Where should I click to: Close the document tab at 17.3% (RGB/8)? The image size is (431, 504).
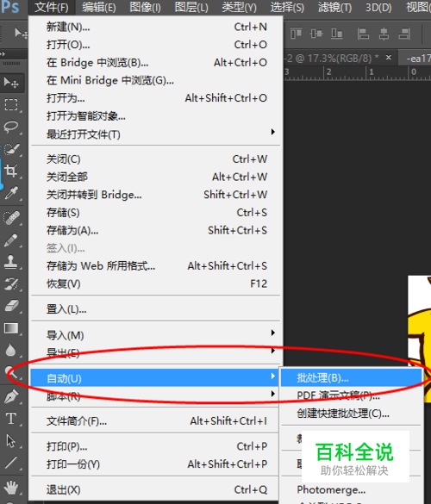pos(389,57)
